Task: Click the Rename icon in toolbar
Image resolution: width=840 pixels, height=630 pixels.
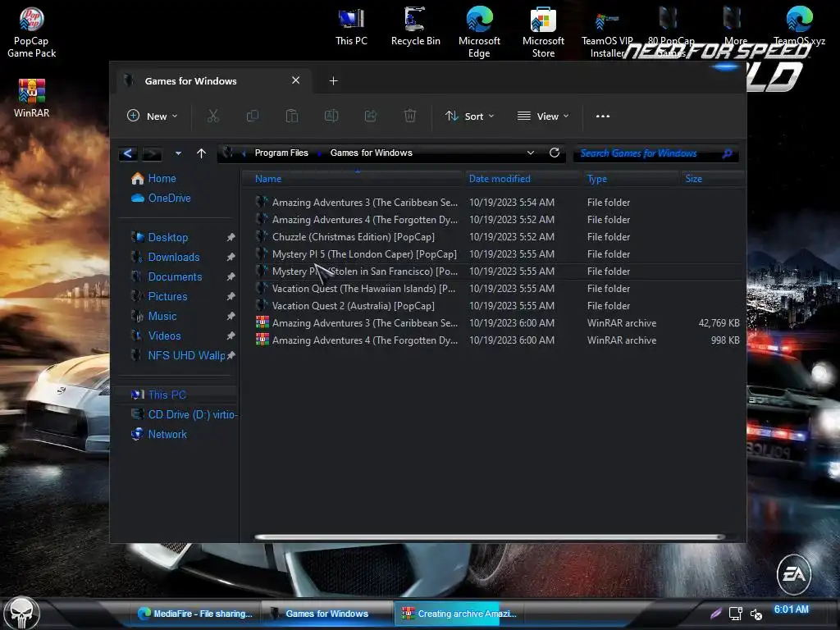Action: pyautogui.click(x=331, y=116)
